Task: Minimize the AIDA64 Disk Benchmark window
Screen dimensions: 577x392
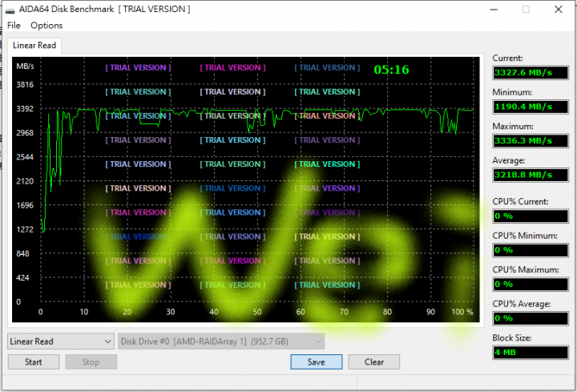Action: [494, 9]
